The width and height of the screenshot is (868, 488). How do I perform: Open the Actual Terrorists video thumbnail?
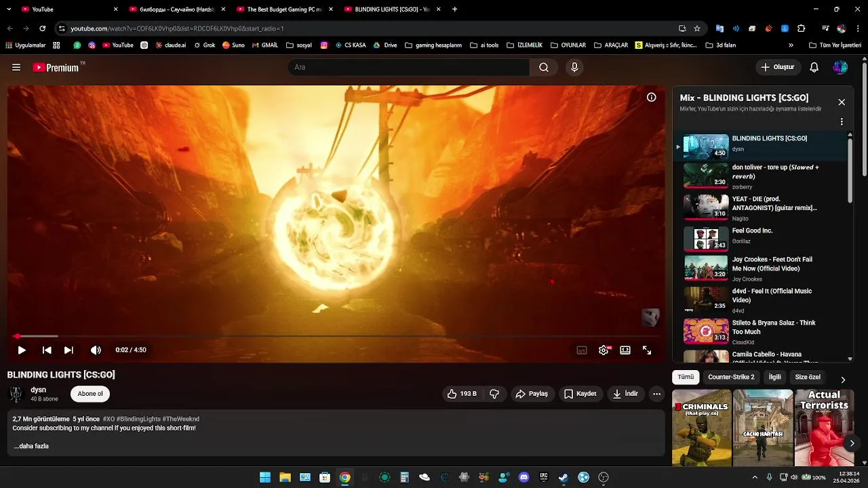click(825, 428)
